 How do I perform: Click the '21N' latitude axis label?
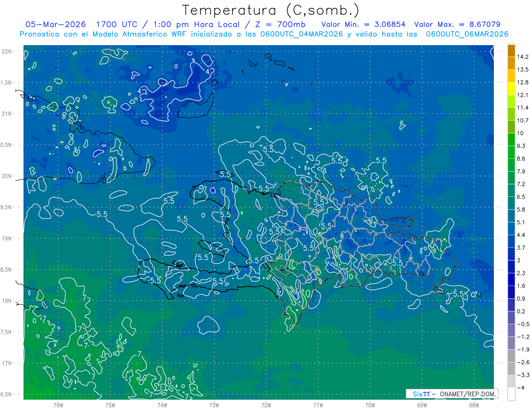8,114
